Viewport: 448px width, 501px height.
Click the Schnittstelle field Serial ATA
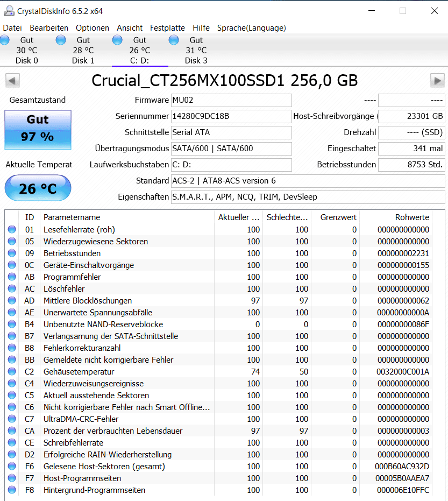pos(231,132)
